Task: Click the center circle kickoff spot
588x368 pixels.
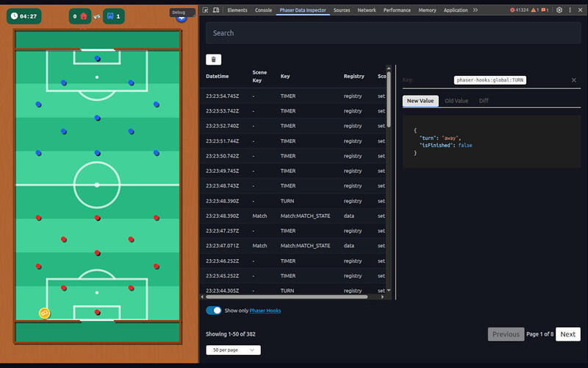Action: pos(97,185)
